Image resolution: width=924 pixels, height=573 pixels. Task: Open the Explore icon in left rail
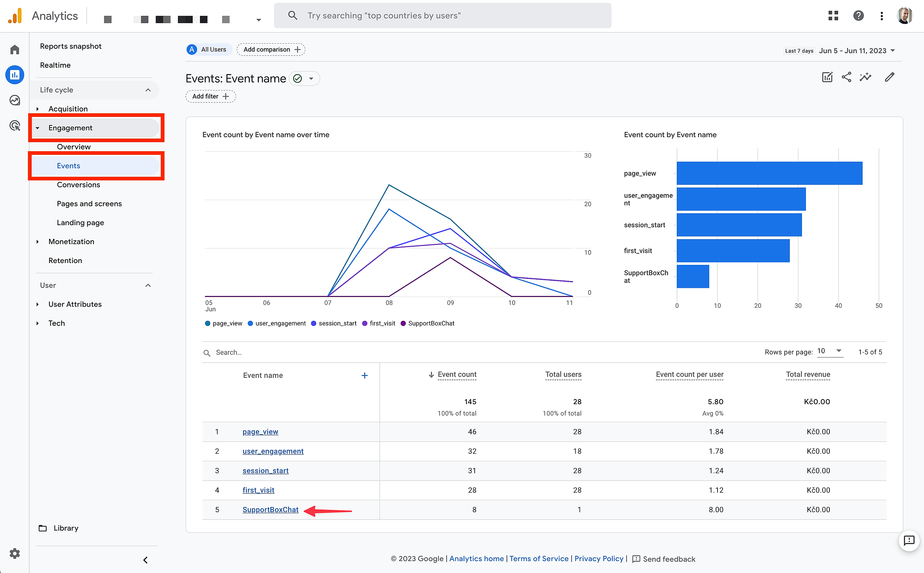click(14, 100)
